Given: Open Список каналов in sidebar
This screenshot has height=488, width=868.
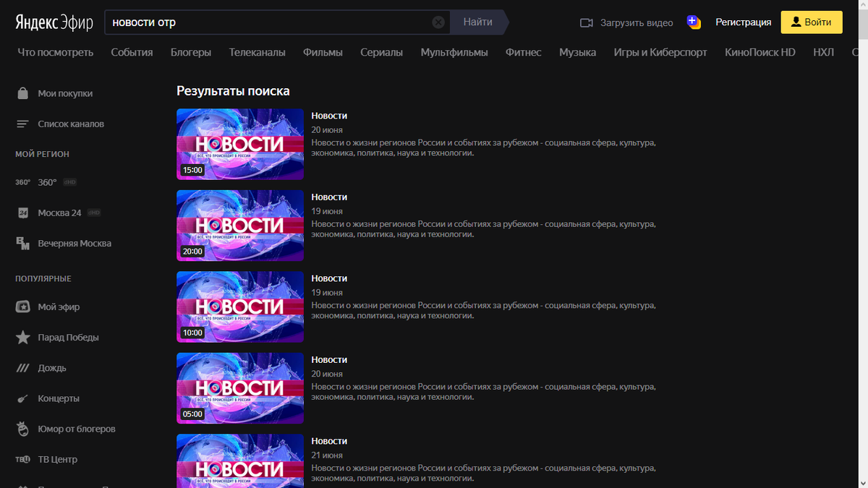Looking at the screenshot, I should click(x=71, y=124).
